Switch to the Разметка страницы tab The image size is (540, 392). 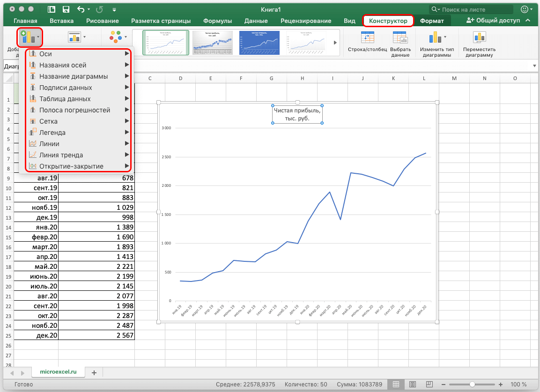coord(161,21)
